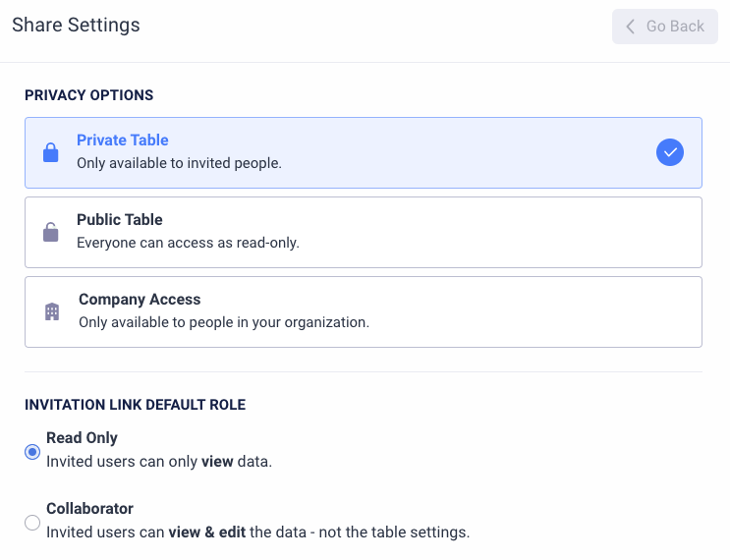Click the building icon for Company Access
Image resolution: width=730 pixels, height=560 pixels.
52,312
